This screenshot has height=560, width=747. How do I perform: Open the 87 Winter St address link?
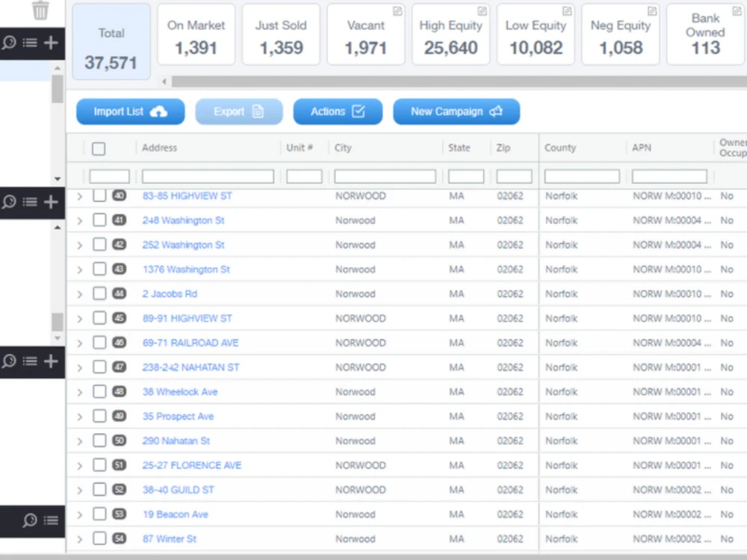[169, 539]
